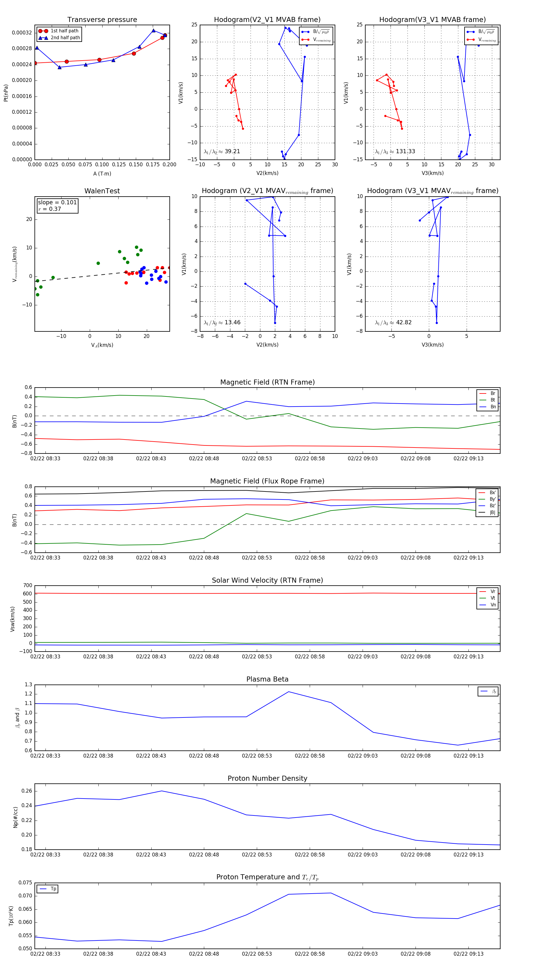The image size is (535, 980).
Task: Click 'Proton Temperature and Te/Tp' title
Action: pos(267,877)
